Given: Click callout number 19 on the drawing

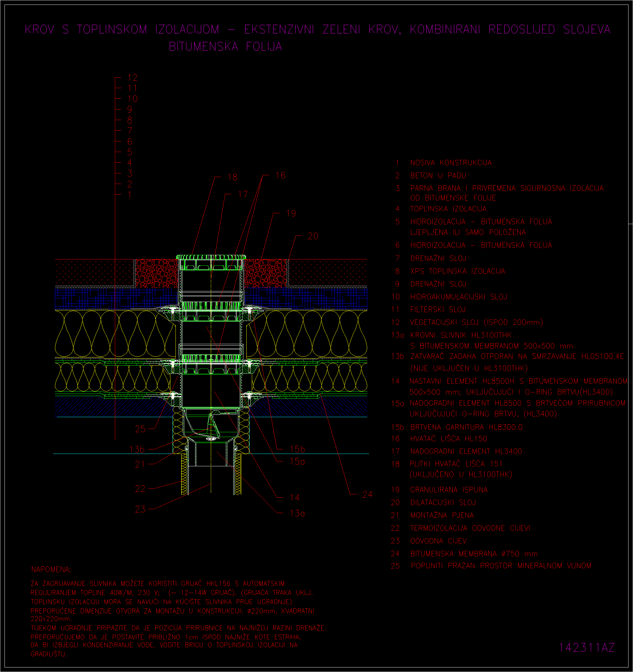Looking at the screenshot, I should coord(291,214).
